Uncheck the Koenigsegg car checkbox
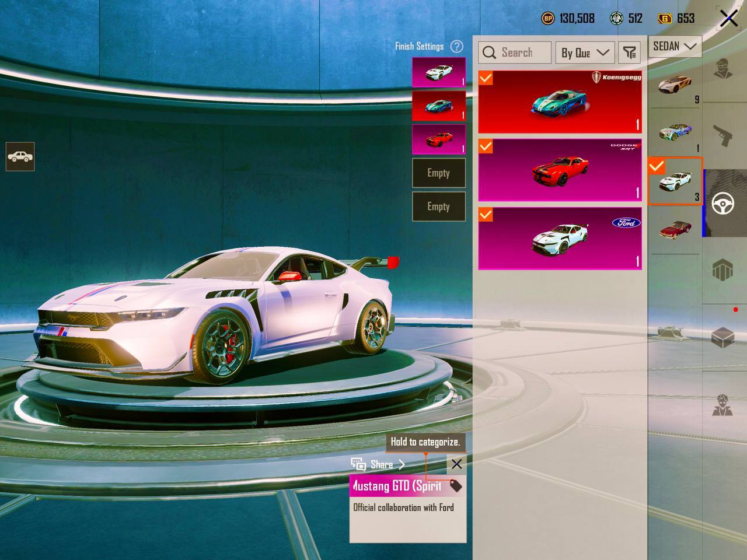Image resolution: width=747 pixels, height=560 pixels. coord(485,78)
